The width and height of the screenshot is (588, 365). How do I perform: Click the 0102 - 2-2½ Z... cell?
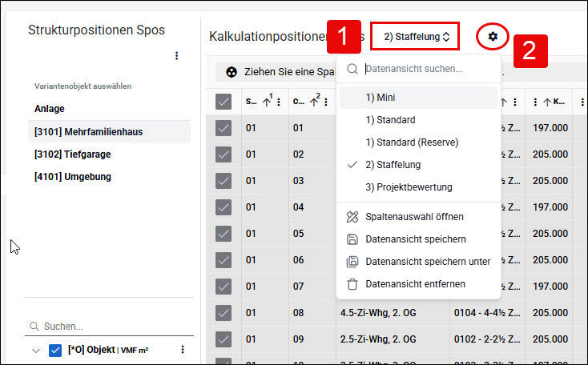click(x=487, y=339)
